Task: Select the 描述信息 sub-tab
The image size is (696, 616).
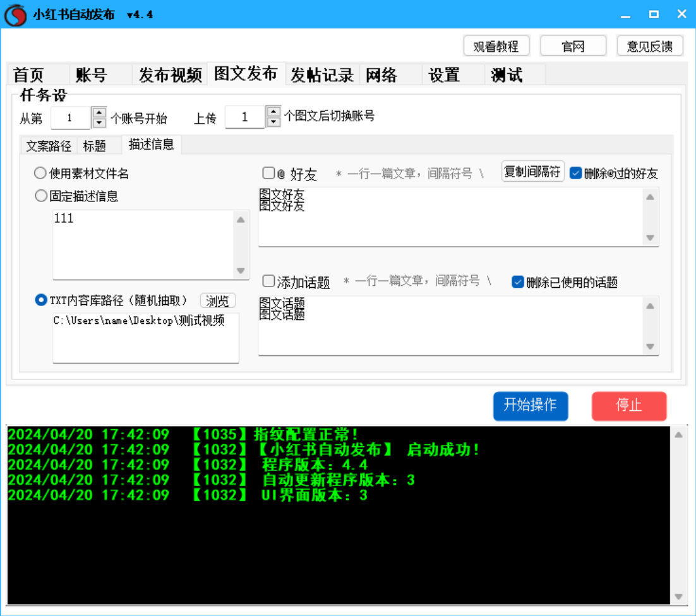Action: (151, 144)
